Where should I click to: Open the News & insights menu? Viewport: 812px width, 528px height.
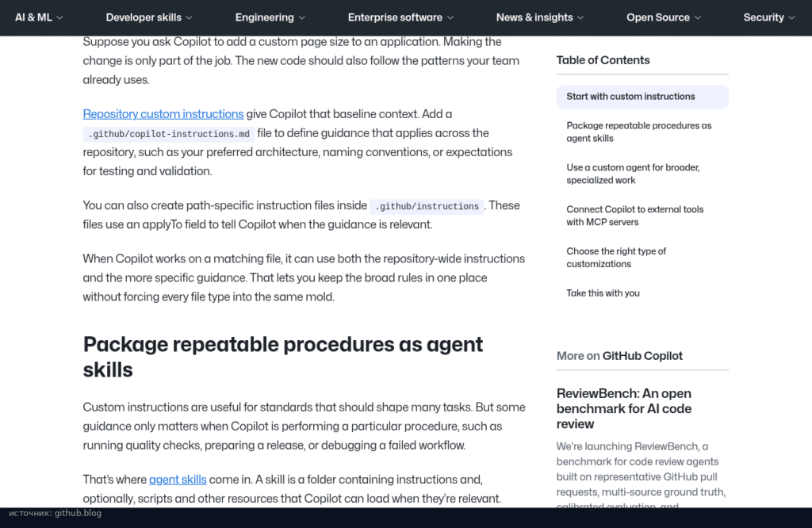[540, 17]
